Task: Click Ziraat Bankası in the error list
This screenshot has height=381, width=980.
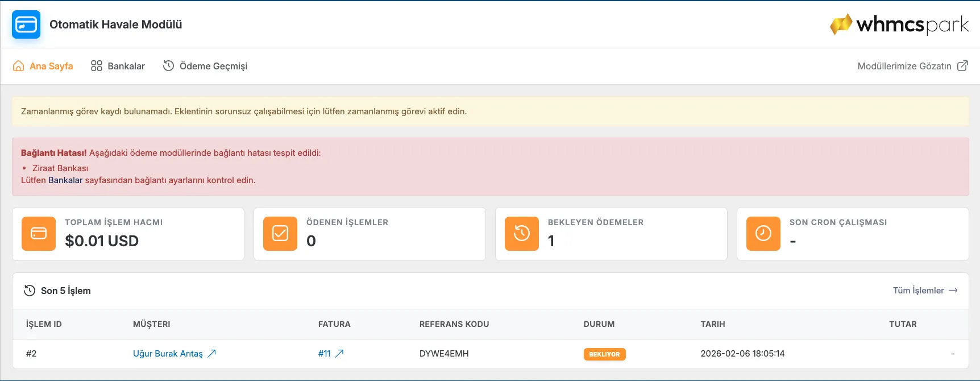Action: pos(60,168)
